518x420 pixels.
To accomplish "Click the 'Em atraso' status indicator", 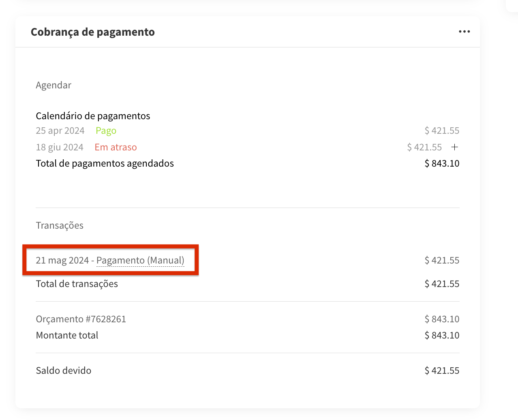I will coord(116,147).
